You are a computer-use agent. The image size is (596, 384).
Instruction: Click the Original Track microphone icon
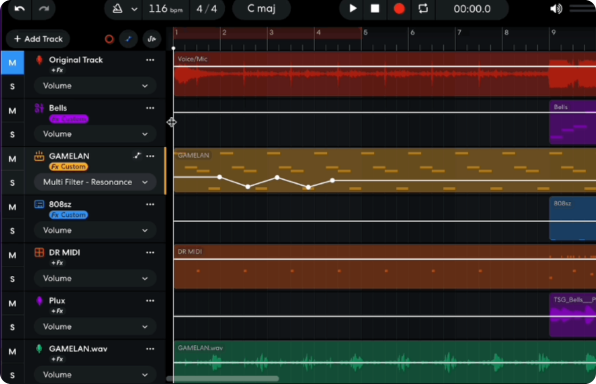(39, 60)
